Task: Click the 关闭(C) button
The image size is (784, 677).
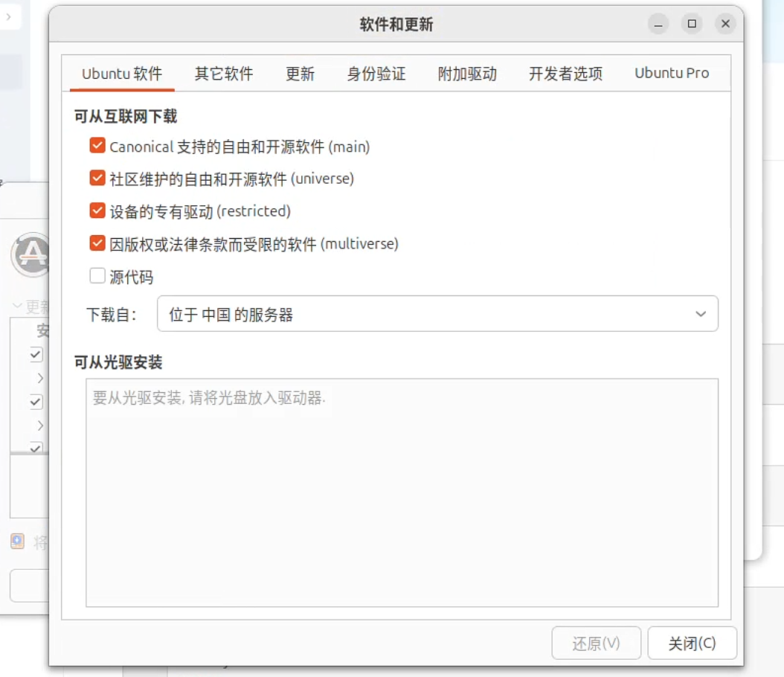Action: [692, 643]
